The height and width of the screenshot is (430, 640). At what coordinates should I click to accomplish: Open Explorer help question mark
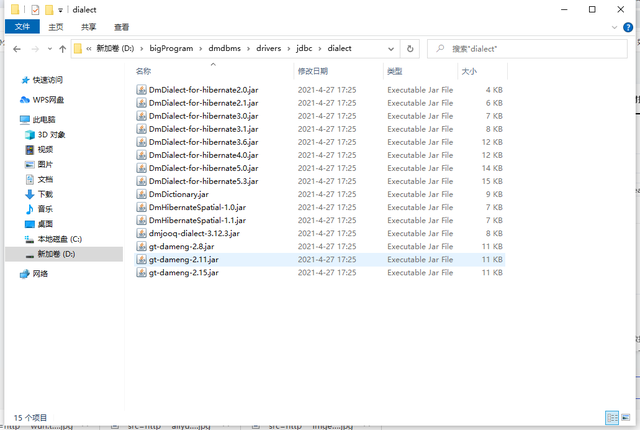(628, 27)
